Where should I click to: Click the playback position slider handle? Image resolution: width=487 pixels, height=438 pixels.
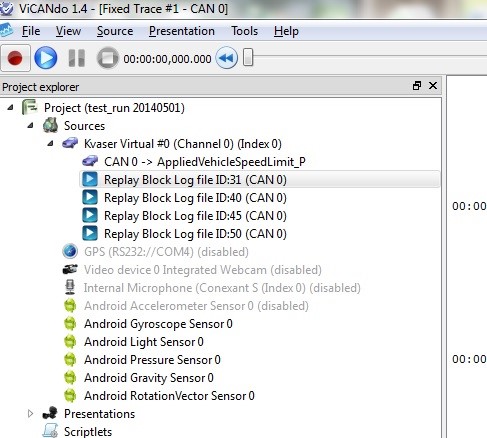pos(248,57)
